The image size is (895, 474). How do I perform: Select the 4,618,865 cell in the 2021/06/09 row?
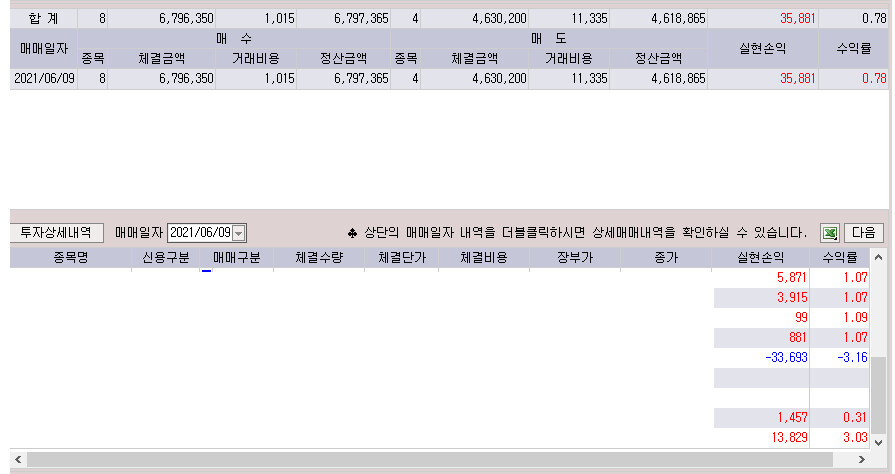(659, 79)
